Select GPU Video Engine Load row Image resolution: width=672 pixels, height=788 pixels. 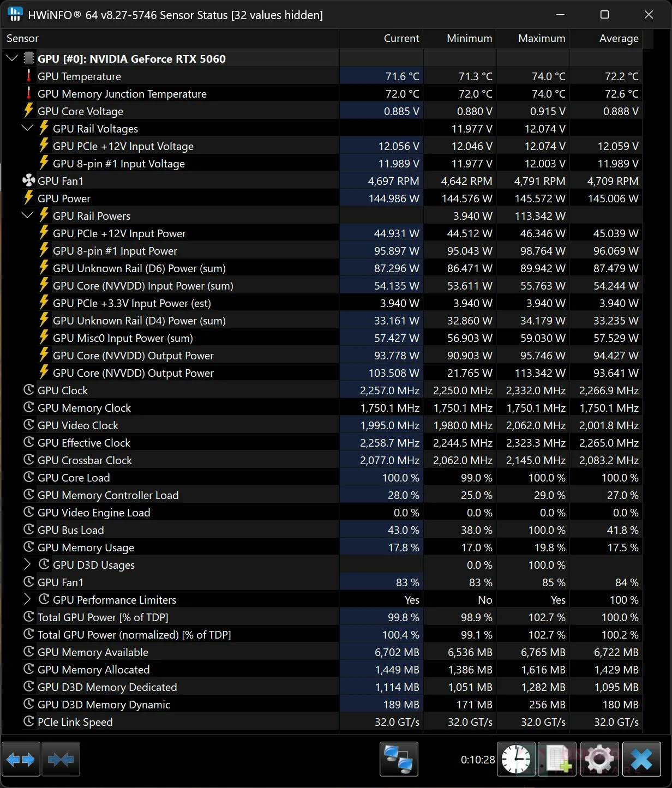point(322,513)
